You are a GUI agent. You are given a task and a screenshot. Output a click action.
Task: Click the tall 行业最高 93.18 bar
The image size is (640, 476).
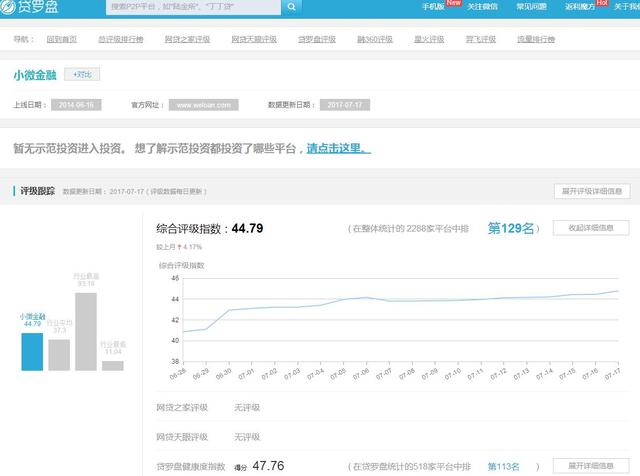pyautogui.click(x=86, y=331)
